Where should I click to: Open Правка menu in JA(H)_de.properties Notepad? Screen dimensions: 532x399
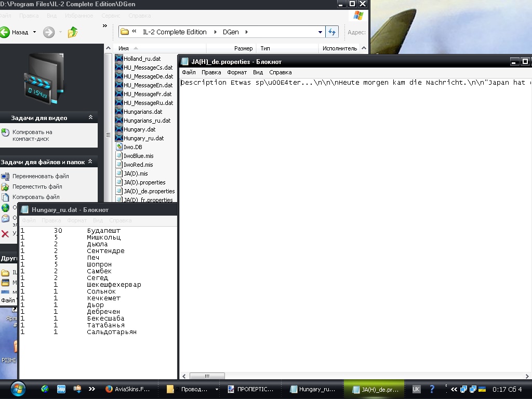click(211, 72)
